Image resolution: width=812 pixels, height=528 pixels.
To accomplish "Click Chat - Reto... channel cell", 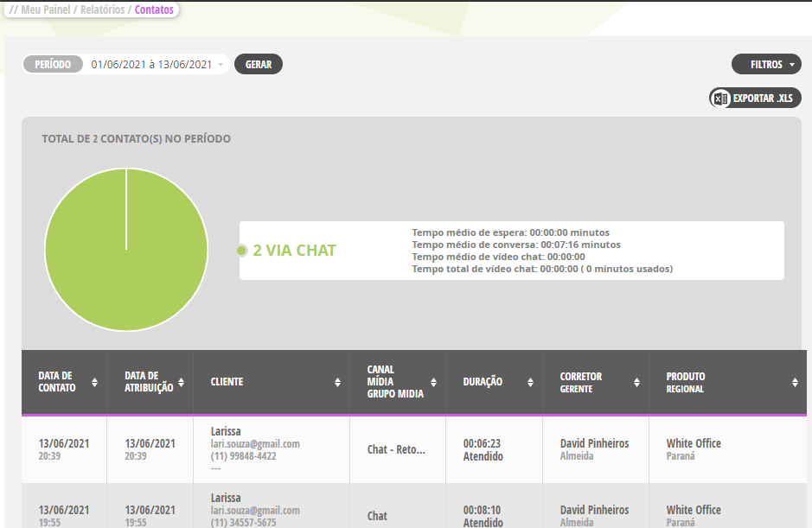I will (x=396, y=450).
